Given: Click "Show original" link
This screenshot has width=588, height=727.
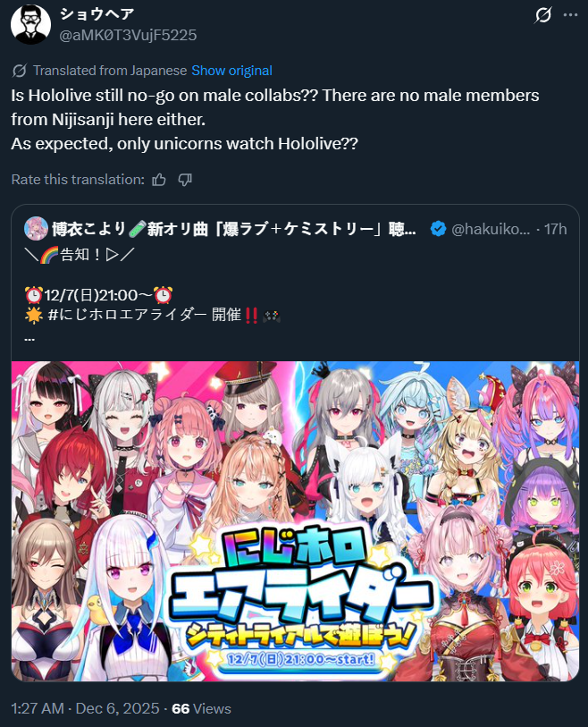Looking at the screenshot, I should coord(231,71).
